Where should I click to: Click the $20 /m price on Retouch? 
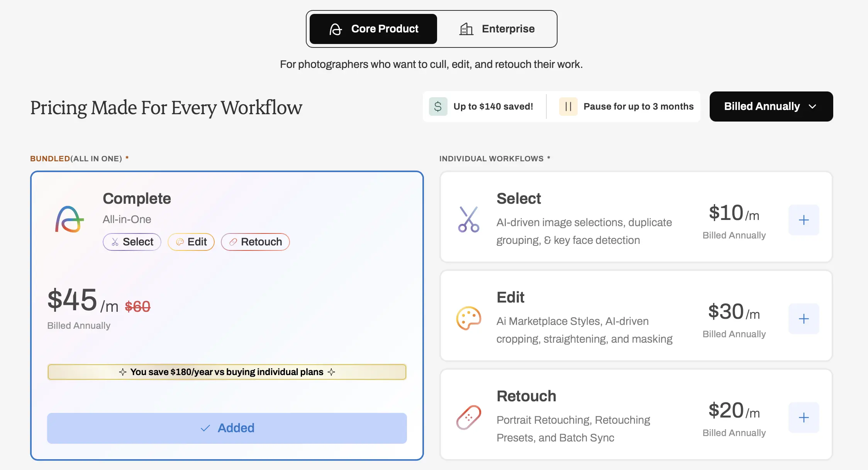click(x=734, y=411)
